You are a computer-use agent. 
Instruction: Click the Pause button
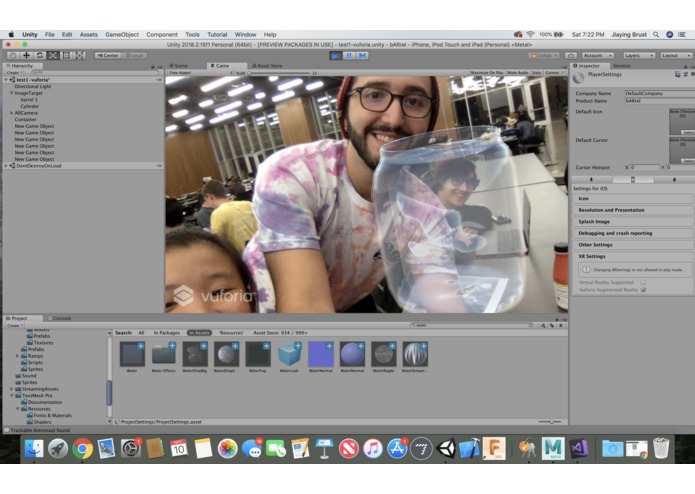349,55
